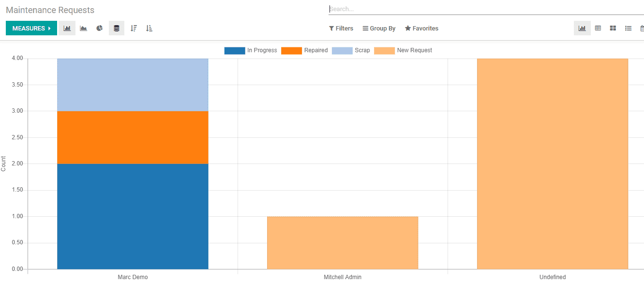Focus the Search input field

(486, 9)
